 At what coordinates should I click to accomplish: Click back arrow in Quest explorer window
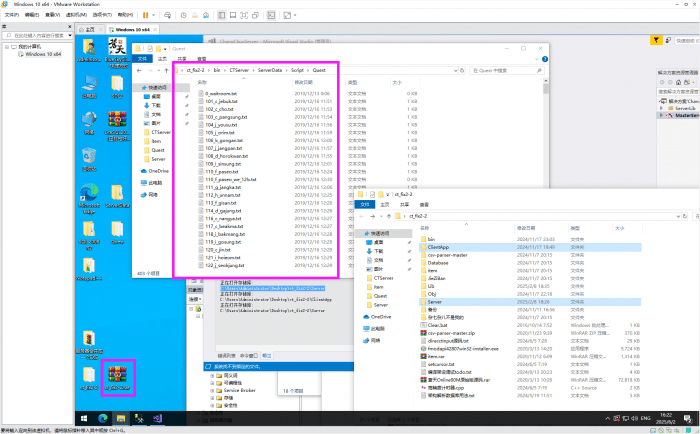(139, 71)
